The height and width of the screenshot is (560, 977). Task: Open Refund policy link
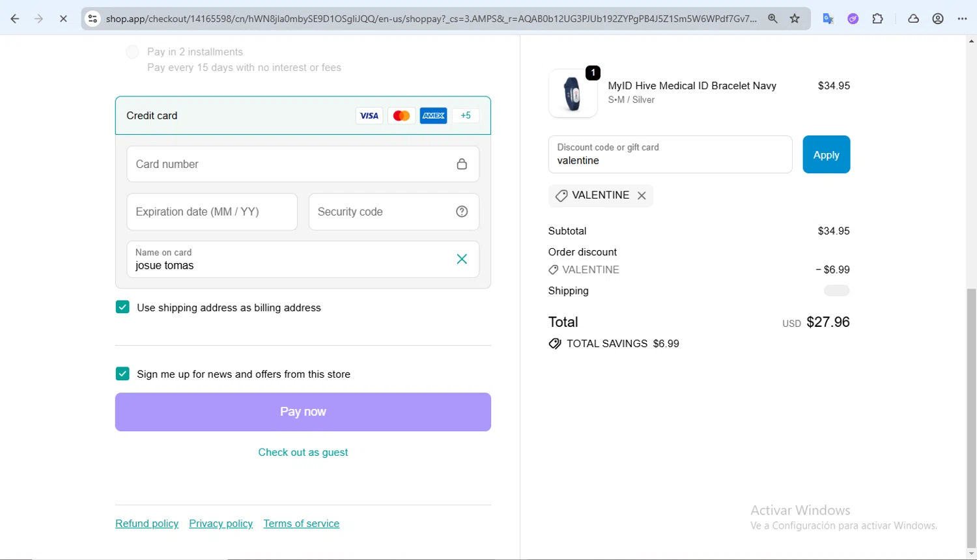147,524
